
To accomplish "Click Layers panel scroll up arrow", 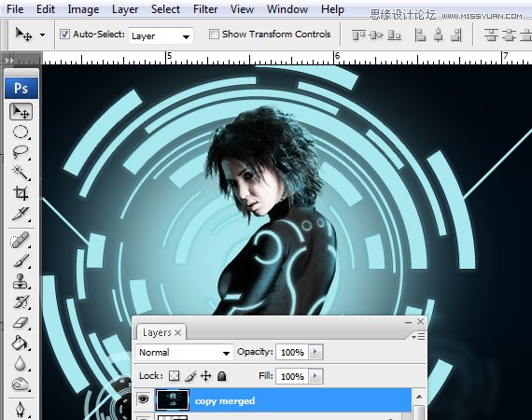I will coord(419,397).
